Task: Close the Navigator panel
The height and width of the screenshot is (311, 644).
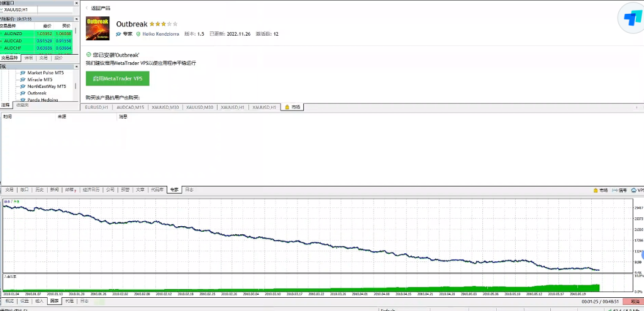Action: (x=76, y=66)
